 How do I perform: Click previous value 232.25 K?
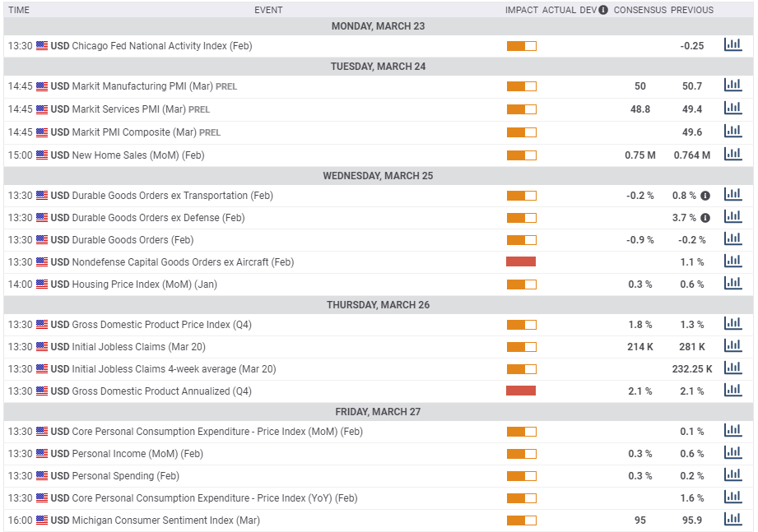point(692,369)
